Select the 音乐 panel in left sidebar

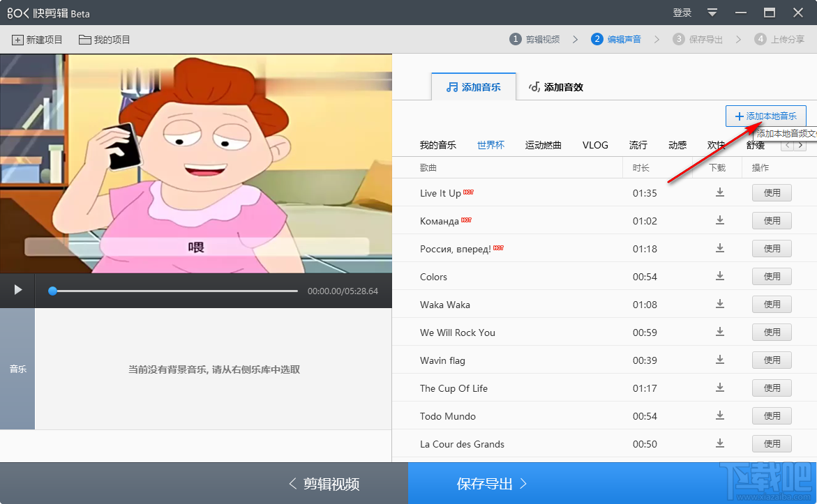tap(17, 369)
